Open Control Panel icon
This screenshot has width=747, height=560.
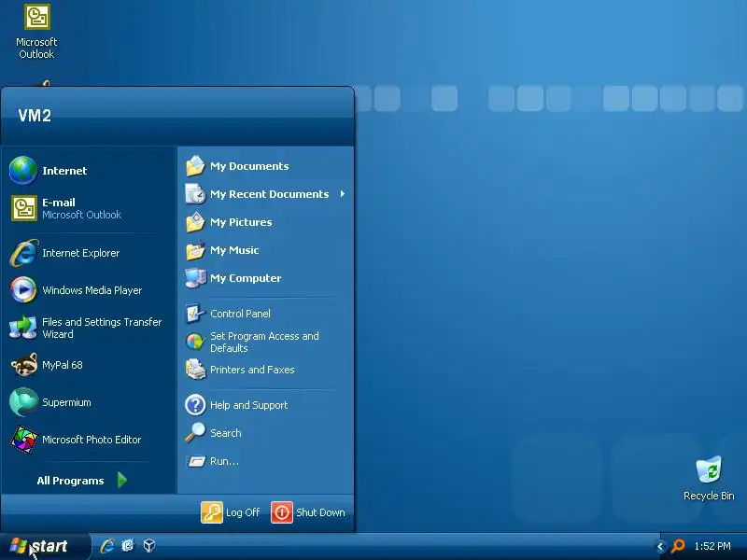click(195, 314)
